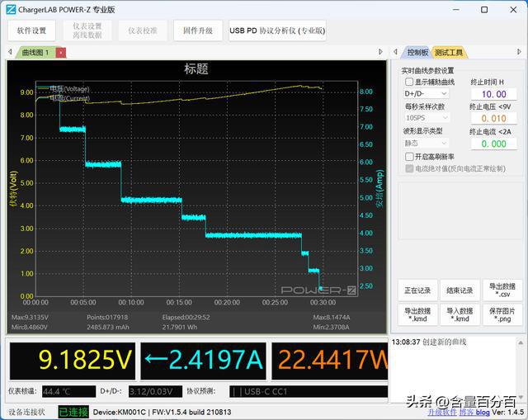Image resolution: width=528 pixels, height=420 pixels.
Task: Click the Points017918 statistic
Action: pos(107,318)
